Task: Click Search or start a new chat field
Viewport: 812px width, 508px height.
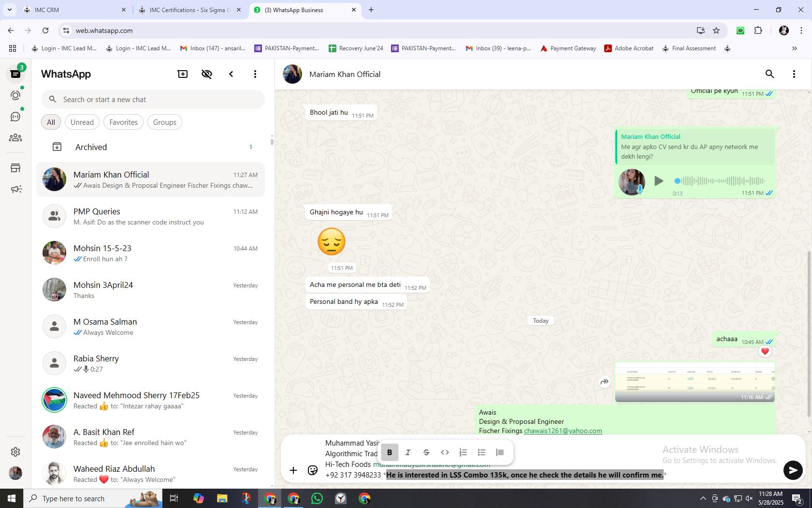Action: pyautogui.click(x=153, y=99)
